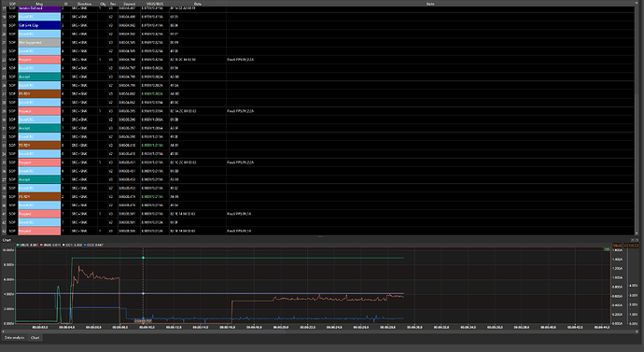
Task: Select the GoodCRC message in row 22
Action: point(39,51)
